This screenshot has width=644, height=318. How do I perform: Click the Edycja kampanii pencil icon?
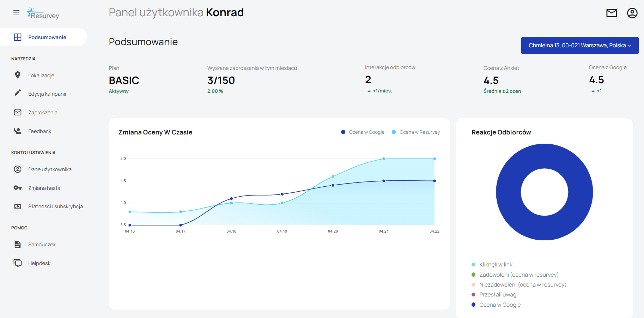(18, 93)
